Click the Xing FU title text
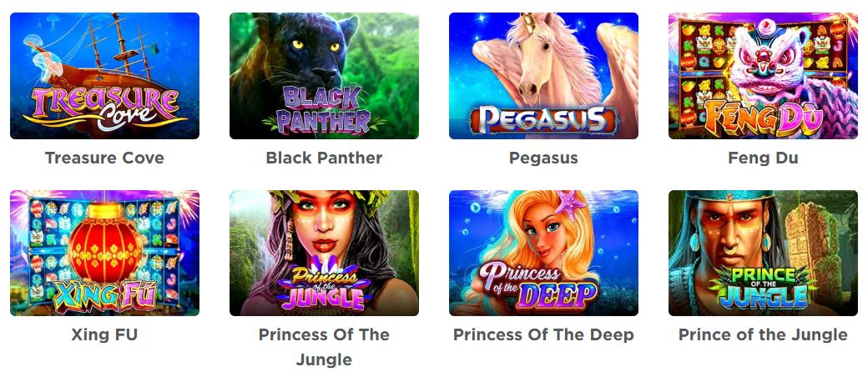Image resolution: width=868 pixels, height=377 pixels. 104,335
